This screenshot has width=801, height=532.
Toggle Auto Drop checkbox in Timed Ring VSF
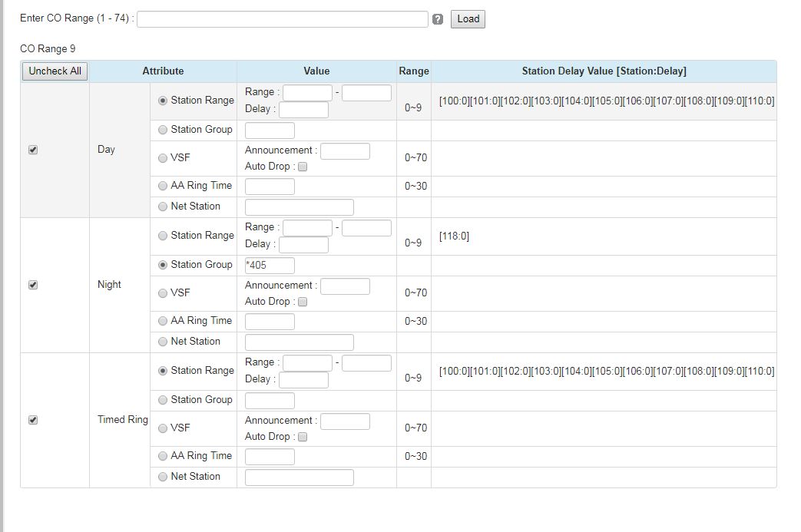click(x=303, y=437)
